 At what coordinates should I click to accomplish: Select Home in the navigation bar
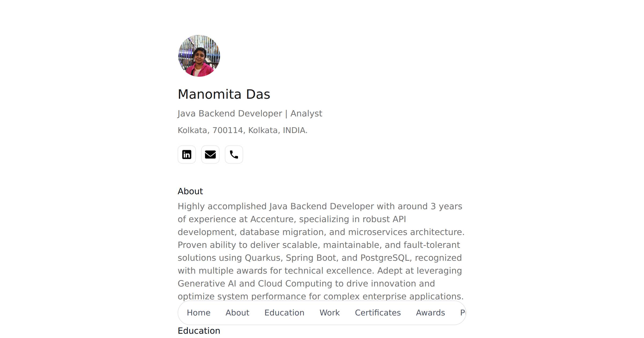point(199,313)
